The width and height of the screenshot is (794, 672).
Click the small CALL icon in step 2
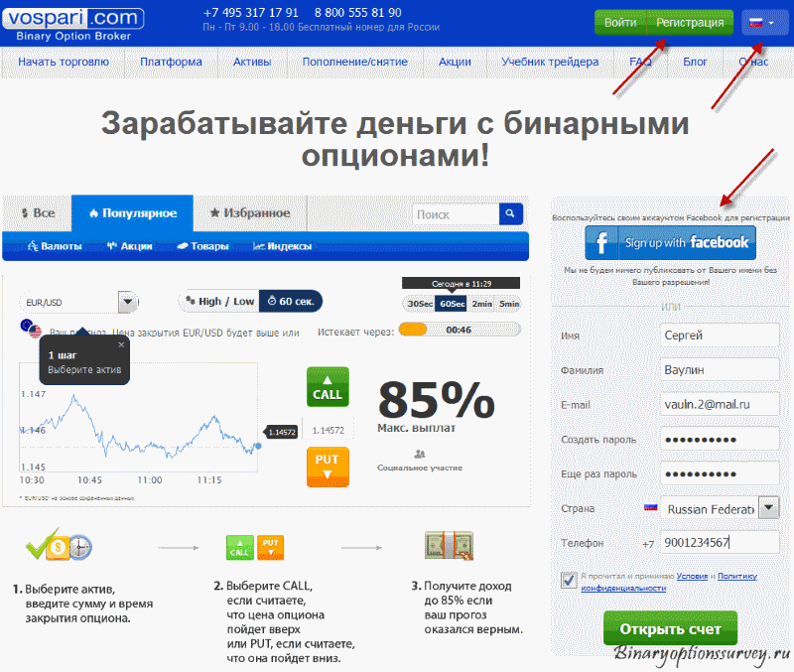240,548
